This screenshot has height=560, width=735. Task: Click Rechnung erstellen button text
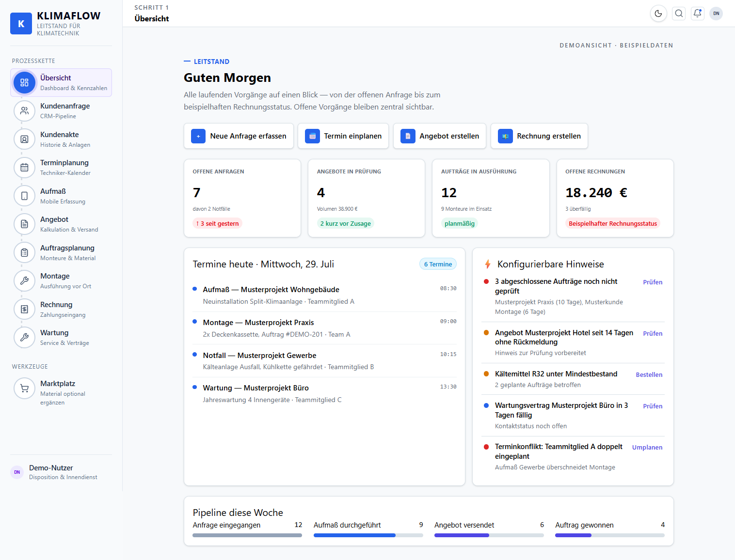(549, 136)
